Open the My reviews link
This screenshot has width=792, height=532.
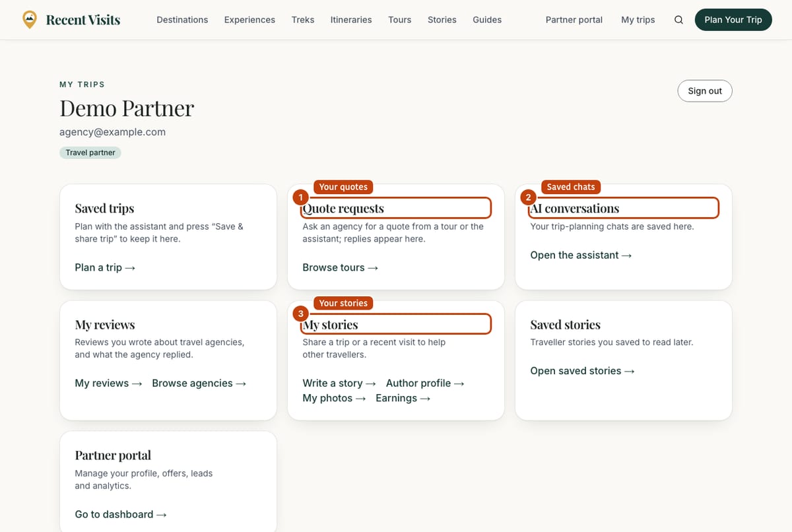pyautogui.click(x=108, y=383)
